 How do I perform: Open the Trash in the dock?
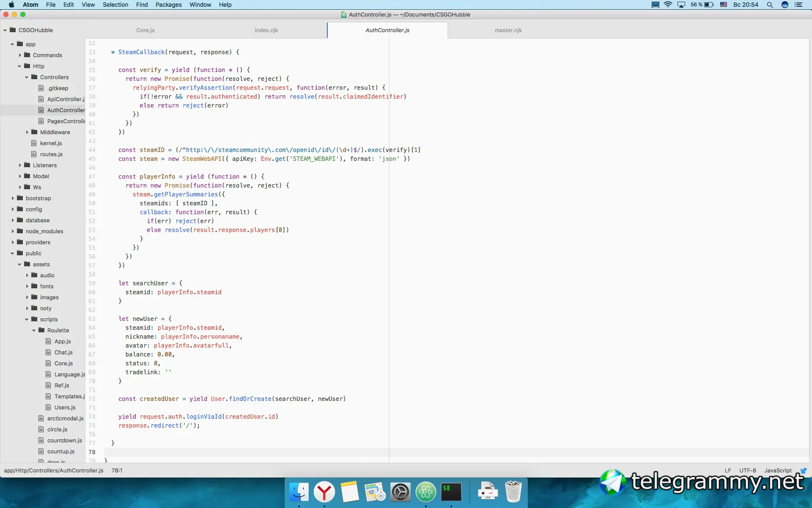click(x=513, y=492)
